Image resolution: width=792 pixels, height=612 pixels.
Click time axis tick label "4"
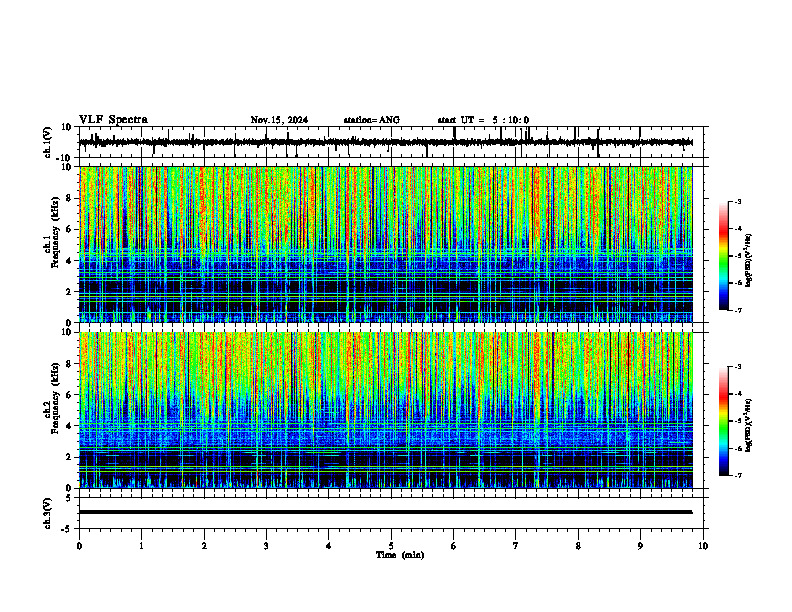tap(328, 546)
